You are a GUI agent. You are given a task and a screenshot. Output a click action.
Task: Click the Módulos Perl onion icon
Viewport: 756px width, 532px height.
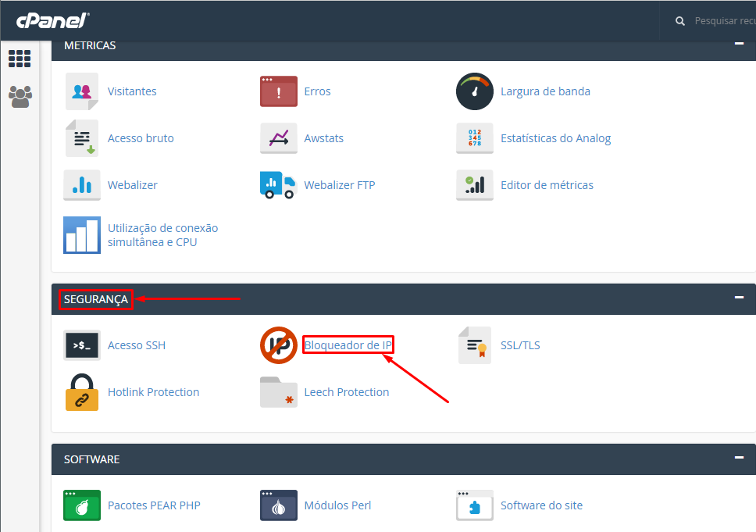click(279, 505)
